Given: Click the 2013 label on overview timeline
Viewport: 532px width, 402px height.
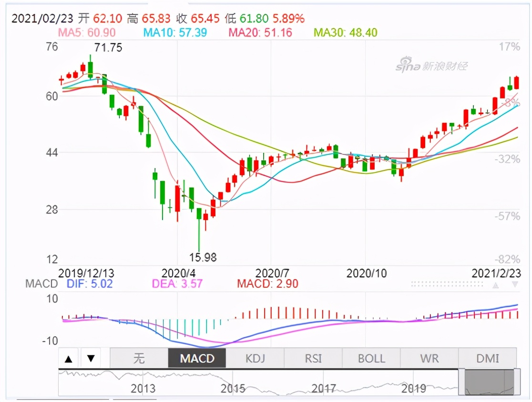Looking at the screenshot, I should click(143, 389).
